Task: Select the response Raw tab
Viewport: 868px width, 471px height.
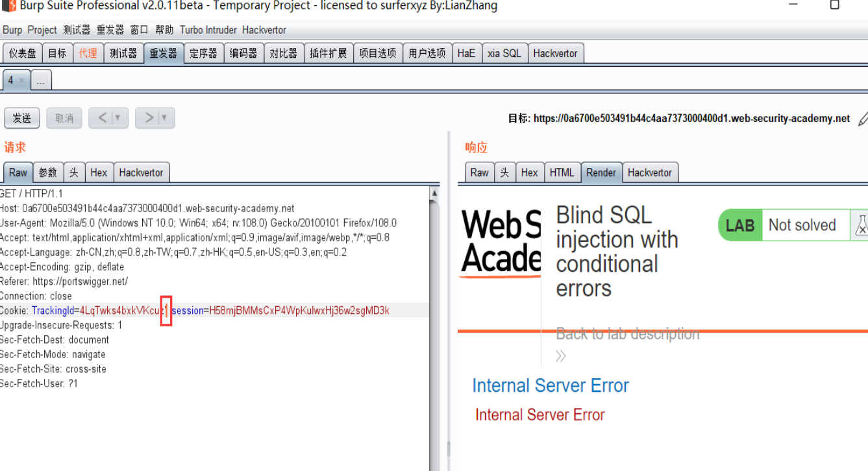Action: coord(480,173)
